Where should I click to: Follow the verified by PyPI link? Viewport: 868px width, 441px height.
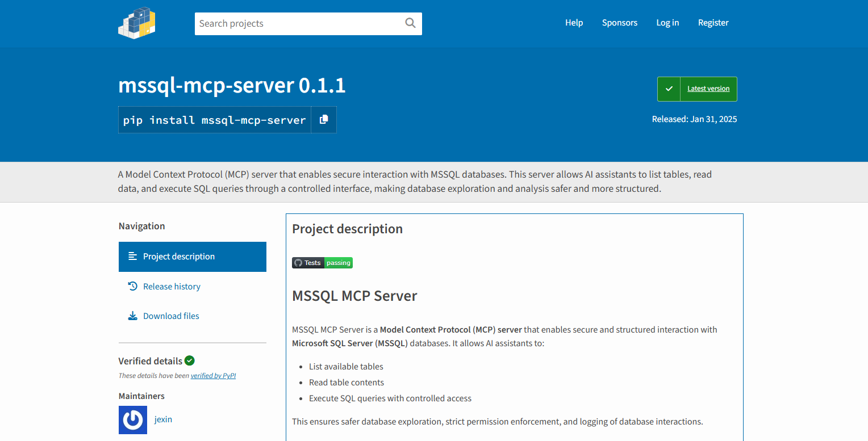point(213,376)
